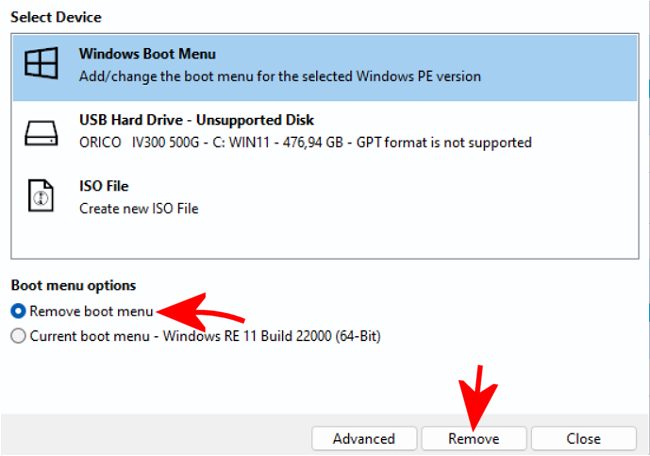Click the 'Remove boot menu' option label

[x=91, y=311]
